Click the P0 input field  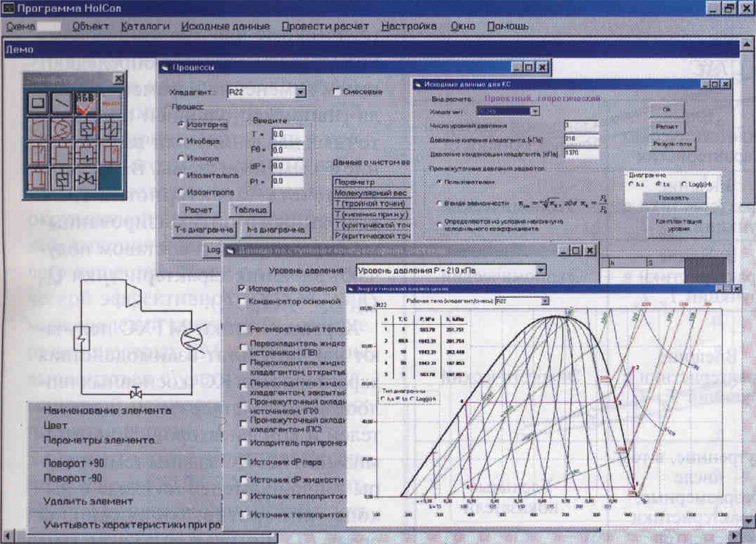288,150
